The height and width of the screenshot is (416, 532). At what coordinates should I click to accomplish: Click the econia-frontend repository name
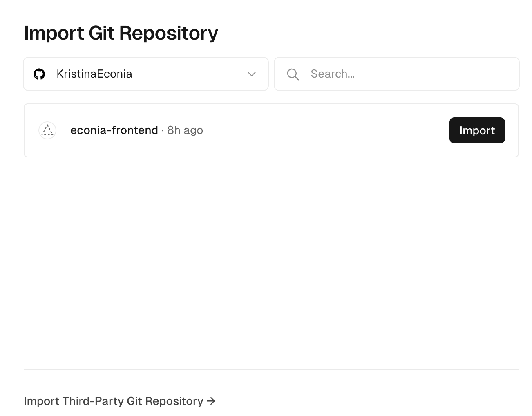[x=114, y=130]
